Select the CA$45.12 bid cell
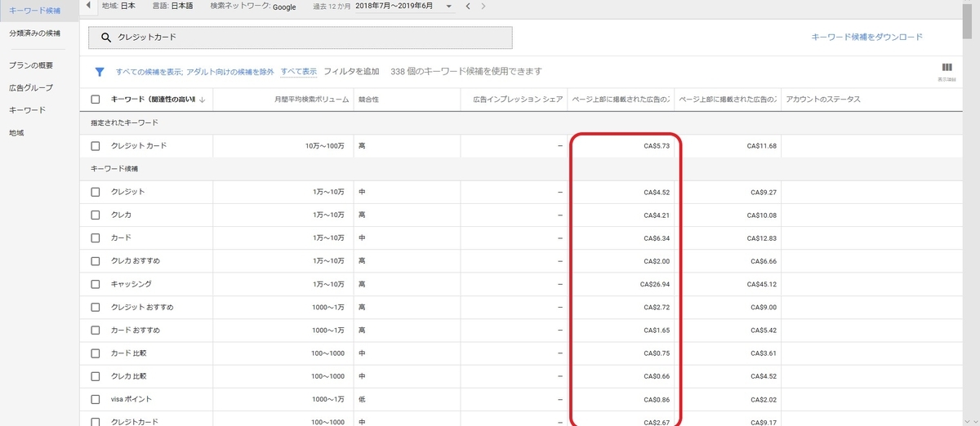Screen dimensions: 980x426 (762, 284)
